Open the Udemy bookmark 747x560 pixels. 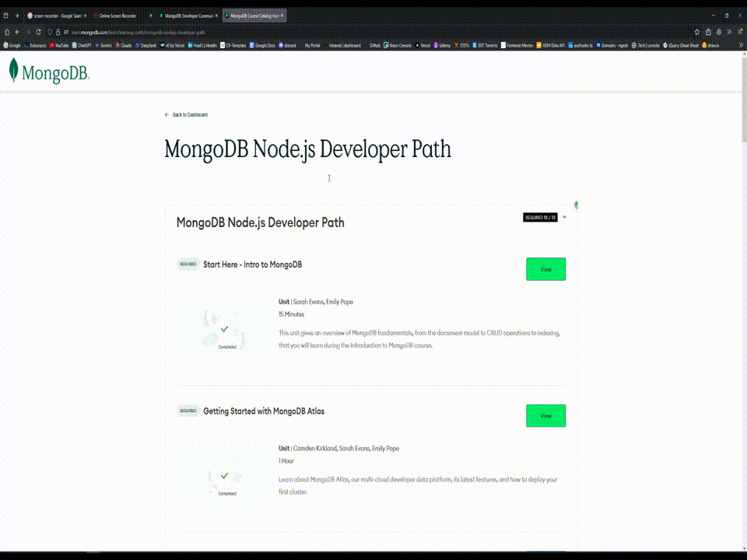(442, 45)
